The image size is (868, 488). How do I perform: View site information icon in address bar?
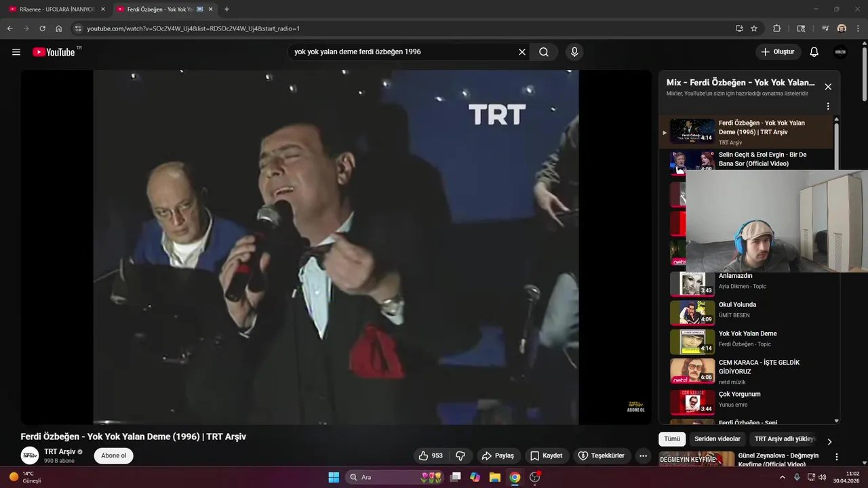click(x=78, y=28)
